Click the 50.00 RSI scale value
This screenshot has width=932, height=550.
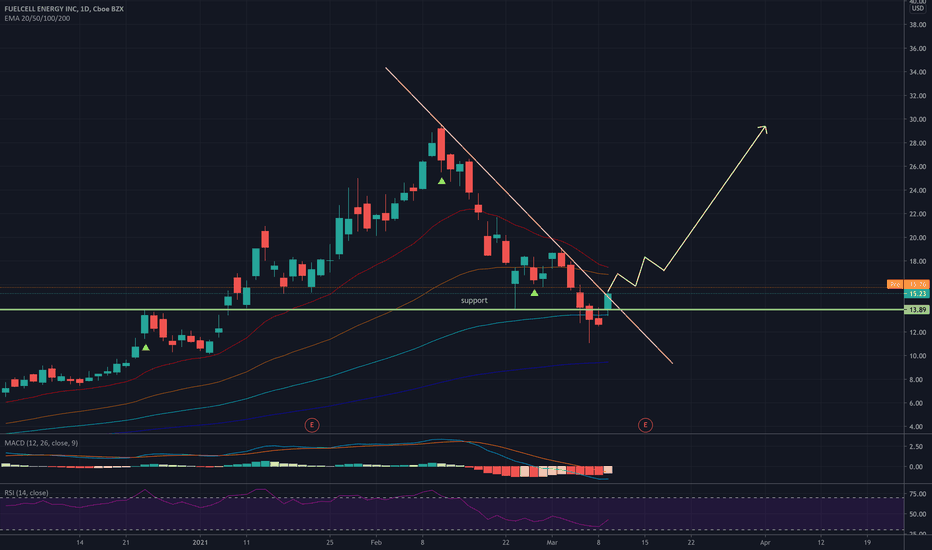pos(917,514)
